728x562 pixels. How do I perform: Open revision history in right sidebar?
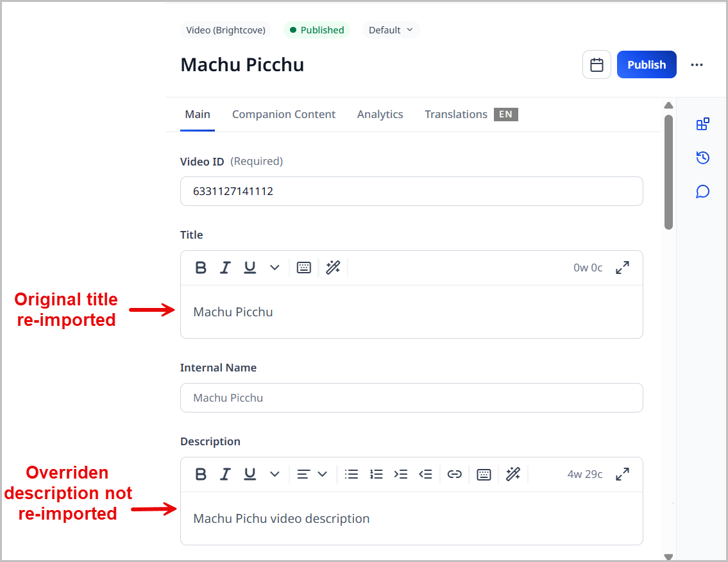tap(702, 158)
